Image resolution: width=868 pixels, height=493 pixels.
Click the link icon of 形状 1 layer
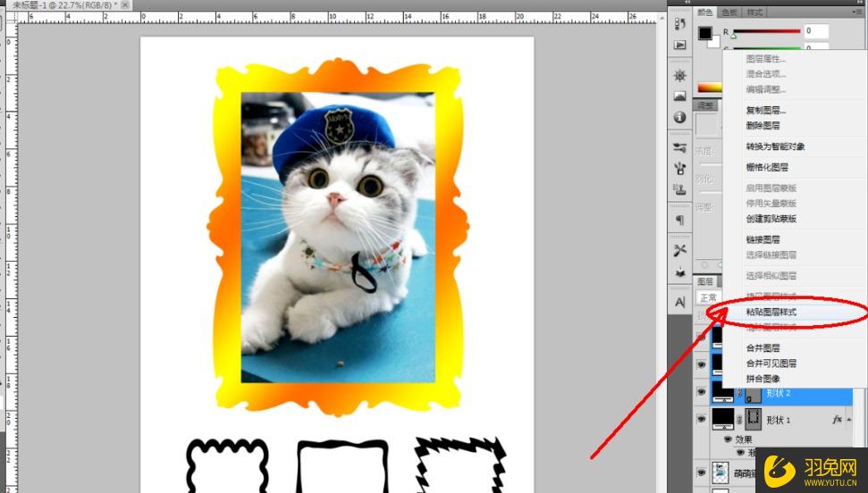click(739, 420)
